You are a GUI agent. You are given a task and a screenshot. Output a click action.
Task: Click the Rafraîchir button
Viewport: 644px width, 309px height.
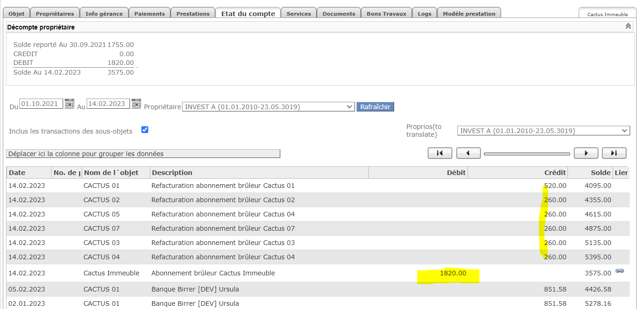point(375,107)
